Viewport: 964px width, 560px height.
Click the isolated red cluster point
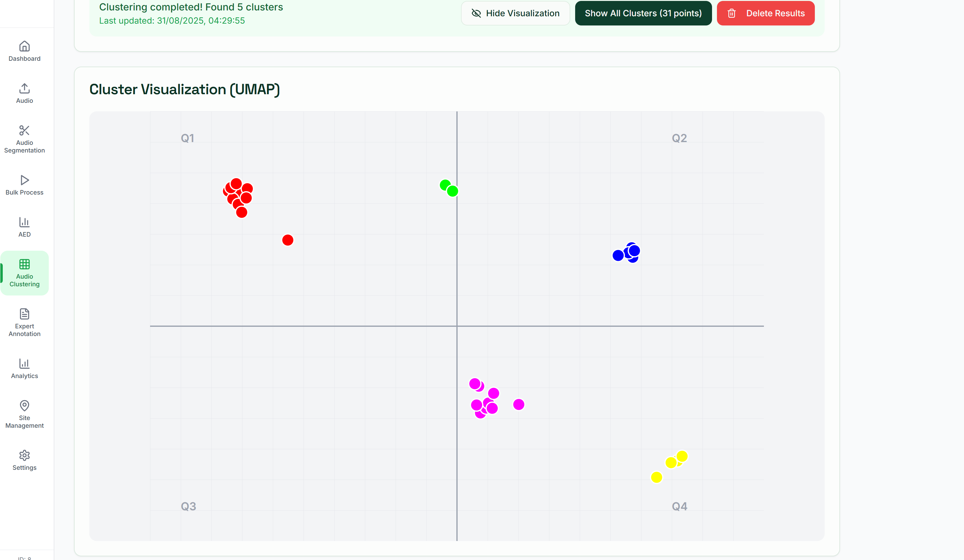(288, 240)
